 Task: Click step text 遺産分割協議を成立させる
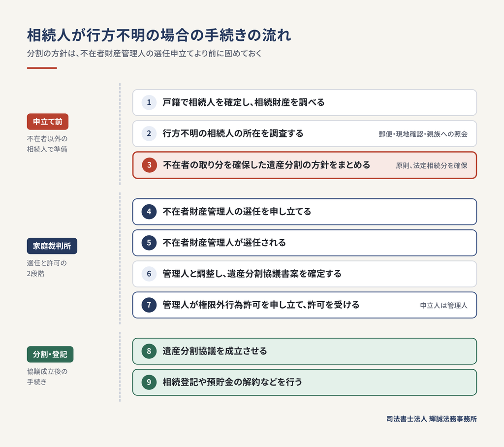(215, 351)
